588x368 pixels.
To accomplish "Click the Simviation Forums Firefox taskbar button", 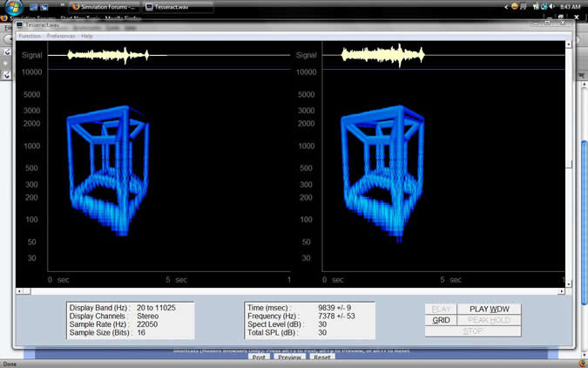I will (105, 6).
